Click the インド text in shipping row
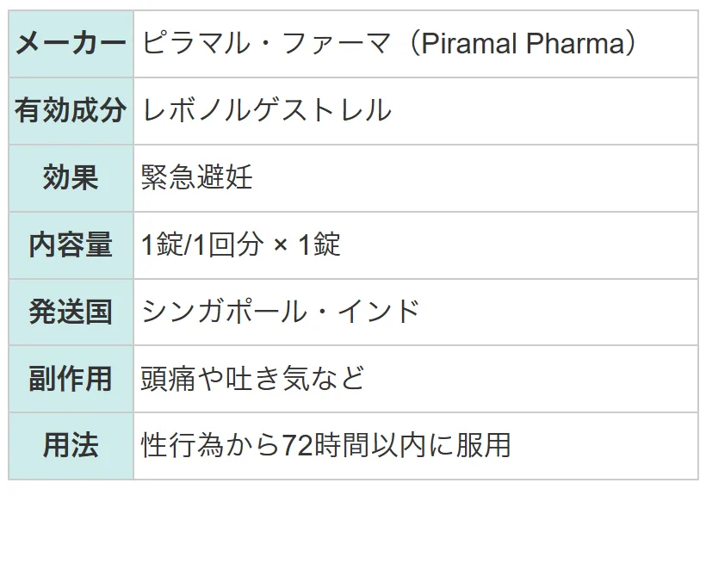706x588 pixels. coord(379,312)
